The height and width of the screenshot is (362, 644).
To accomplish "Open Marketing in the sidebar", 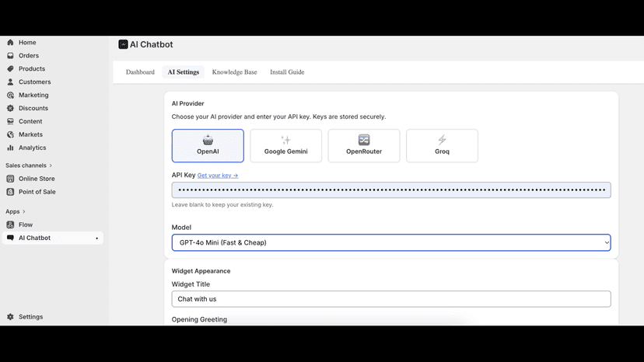I will click(x=33, y=95).
